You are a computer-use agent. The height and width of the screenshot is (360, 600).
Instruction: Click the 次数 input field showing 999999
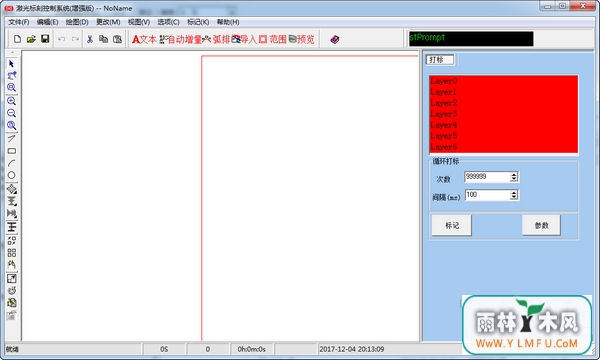(487, 177)
